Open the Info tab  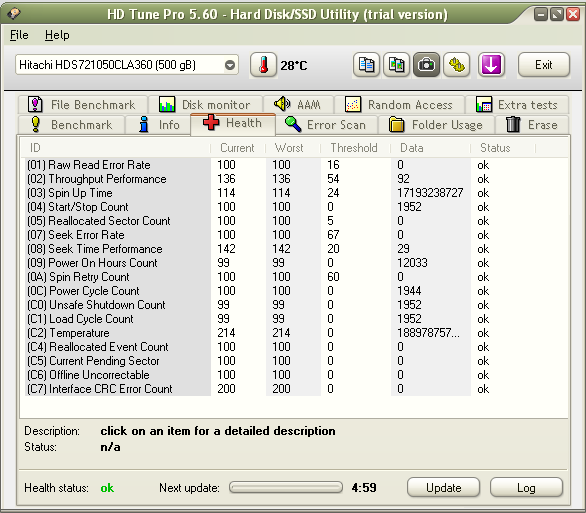[x=158, y=124]
